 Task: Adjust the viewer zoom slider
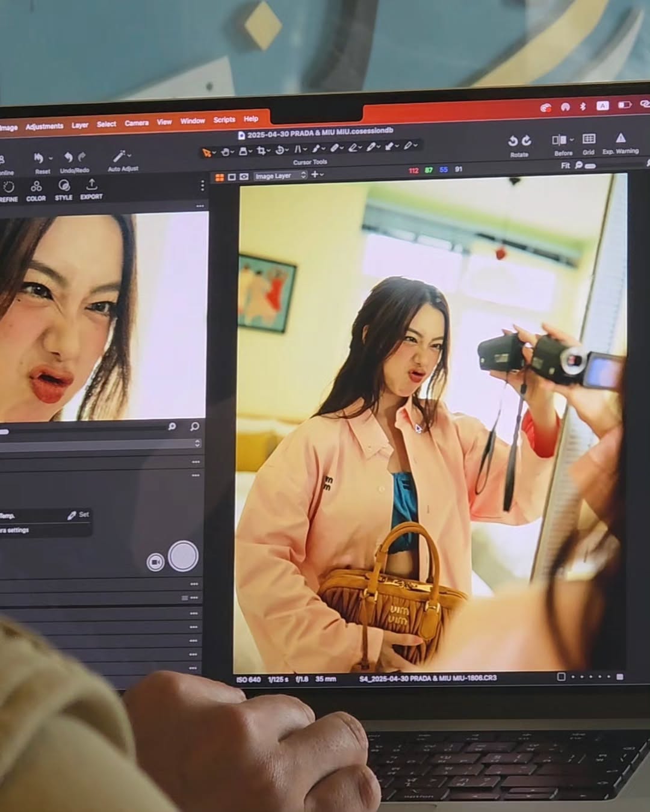point(590,165)
